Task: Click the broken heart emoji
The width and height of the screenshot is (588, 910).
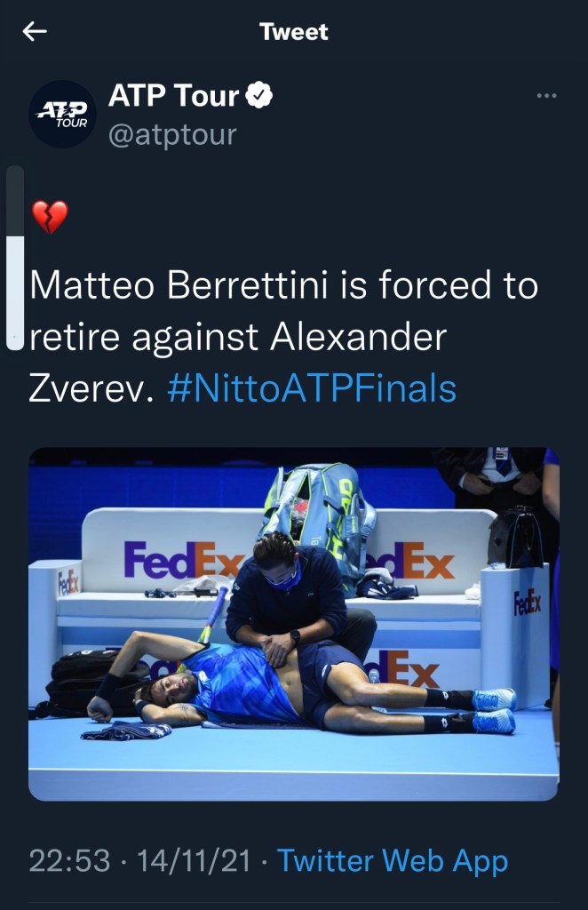Action: tap(49, 217)
